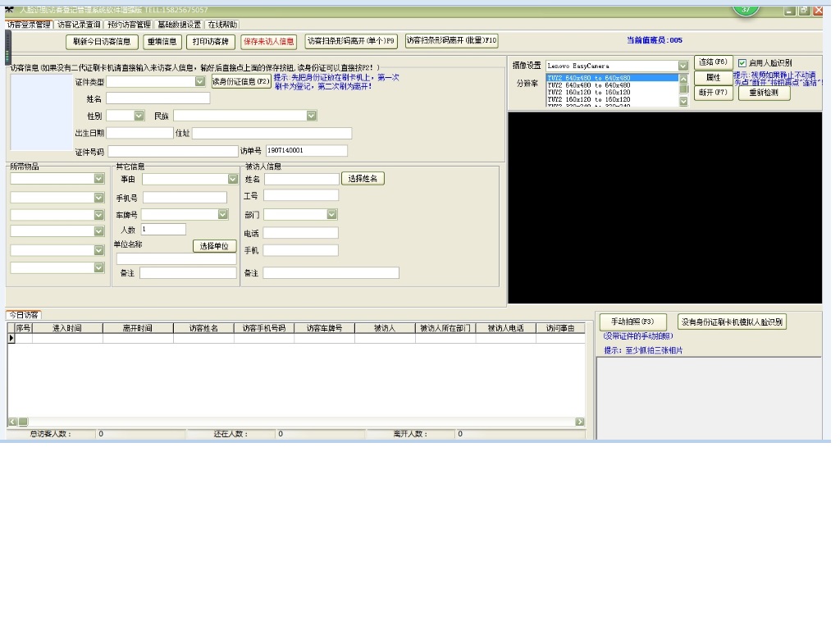This screenshot has height=630, width=840.
Task: Click the resolution list scrollbar thumb
Action: 683,89
